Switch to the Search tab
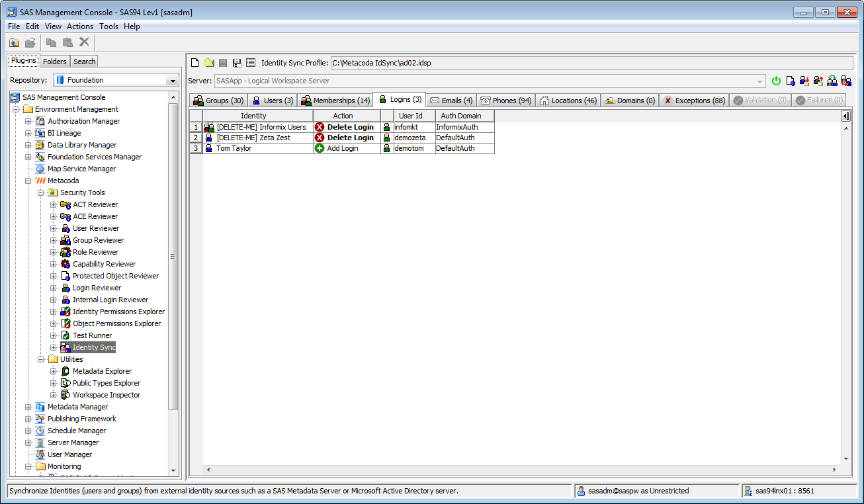Image resolution: width=864 pixels, height=504 pixels. click(85, 62)
